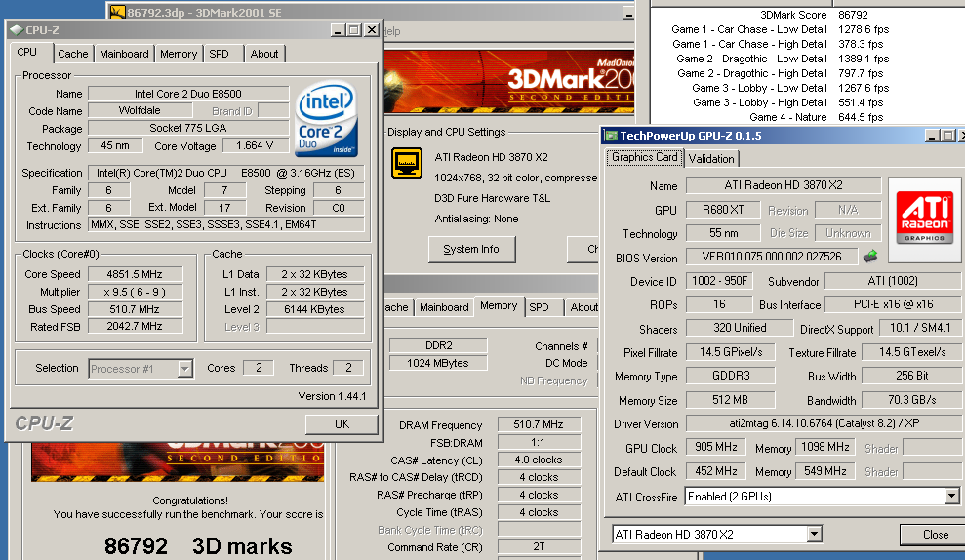The width and height of the screenshot is (965, 560).
Task: Open the graphics card selector dropdown in GPU-Z
Action: [x=814, y=535]
